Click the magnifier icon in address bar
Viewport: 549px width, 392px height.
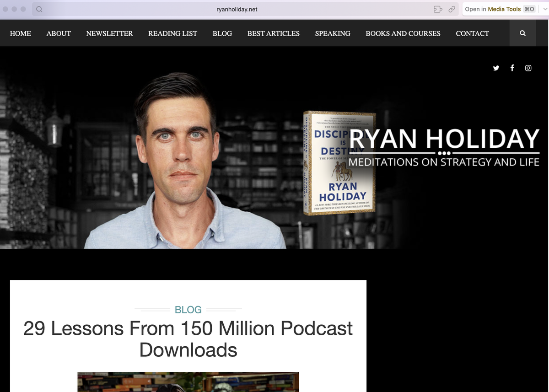(x=39, y=9)
